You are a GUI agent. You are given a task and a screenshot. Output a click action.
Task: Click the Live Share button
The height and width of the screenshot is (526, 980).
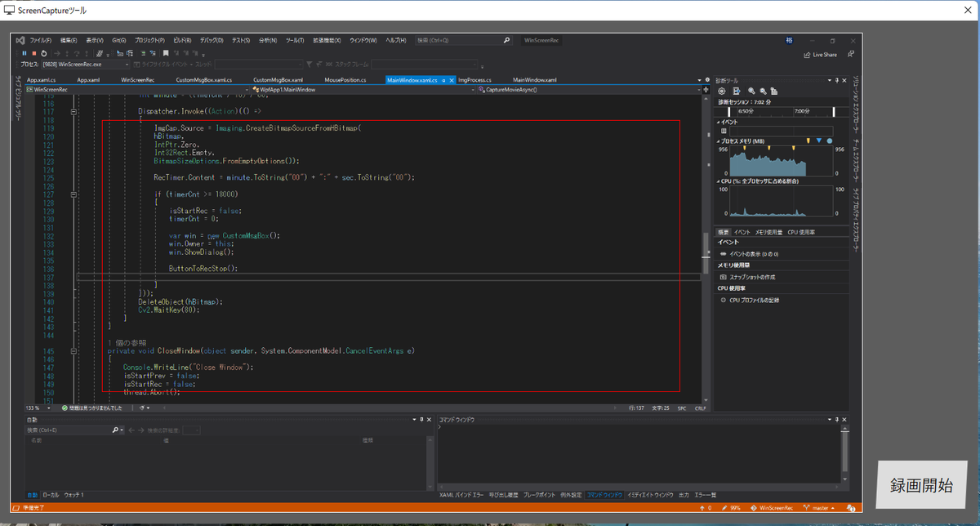click(819, 54)
